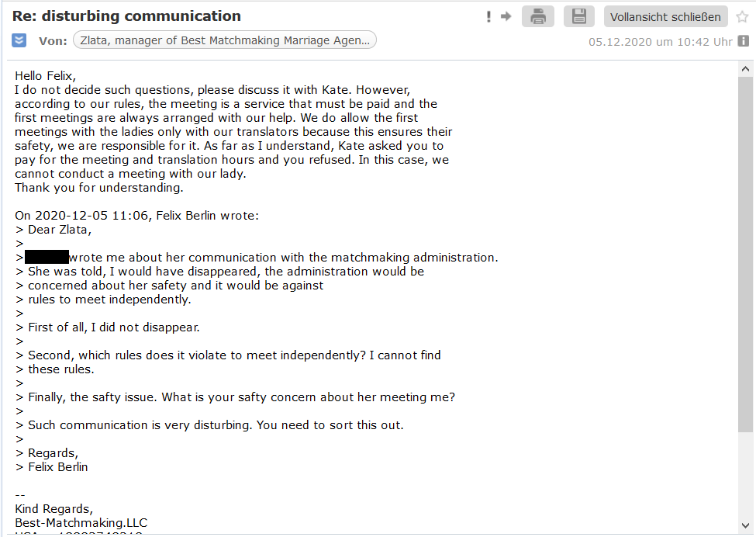Image resolution: width=756 pixels, height=537 pixels.
Task: Expand the header details chevron beside 'Von:'
Action: 19,40
